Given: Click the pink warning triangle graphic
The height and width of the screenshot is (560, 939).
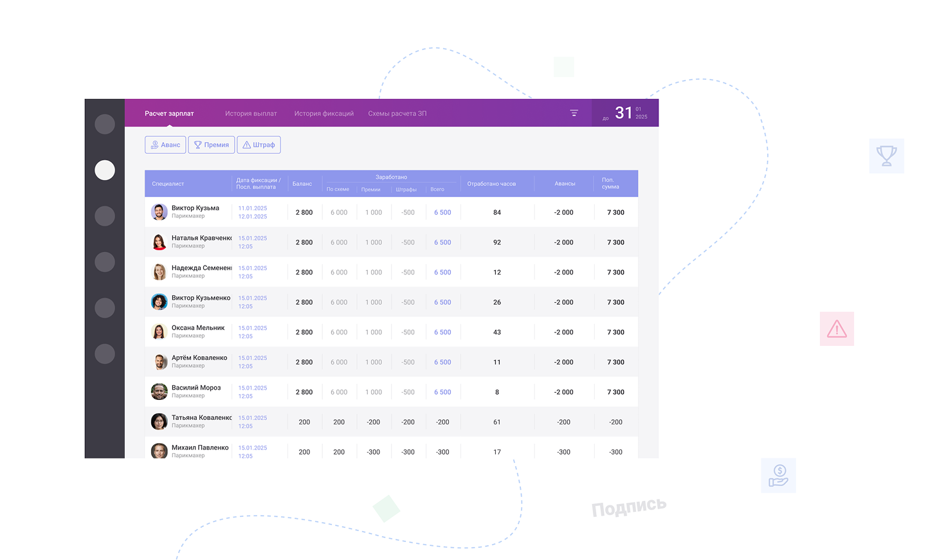Looking at the screenshot, I should [x=836, y=328].
